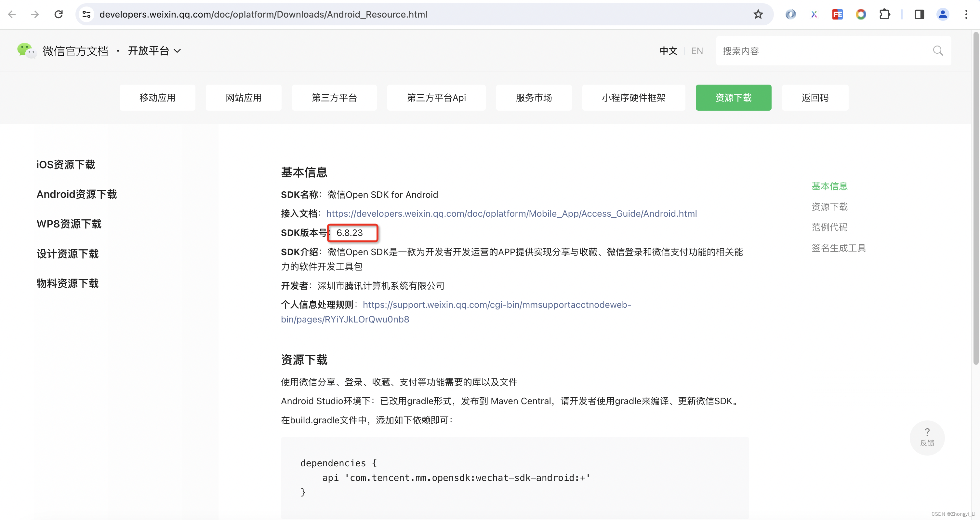View site information icon in address bar
Viewport: 980px width, 520px height.
pos(87,14)
